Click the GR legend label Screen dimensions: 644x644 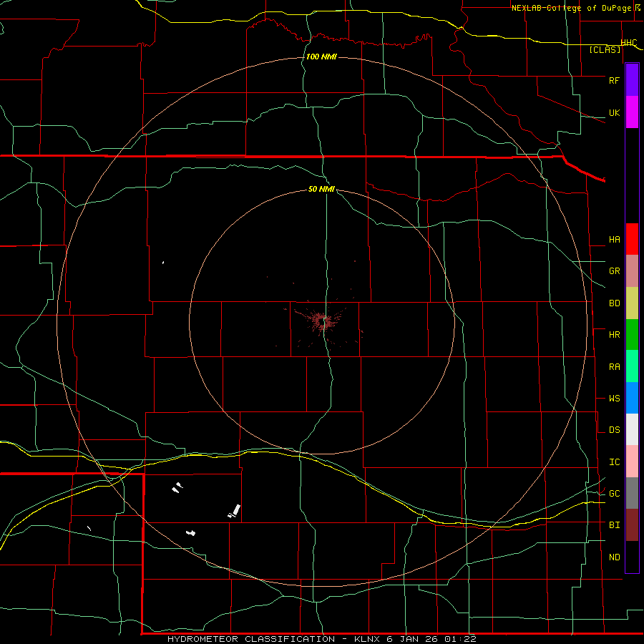(614, 271)
